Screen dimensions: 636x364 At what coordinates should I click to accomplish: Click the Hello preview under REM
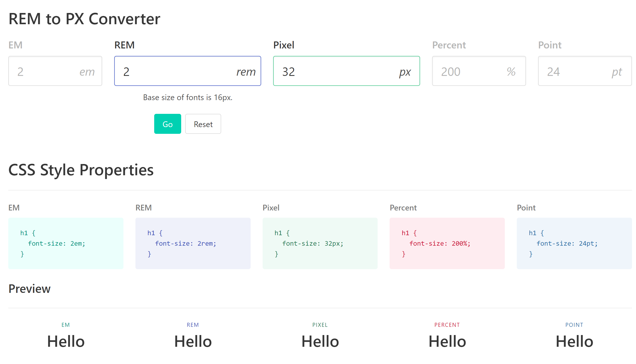(x=193, y=342)
